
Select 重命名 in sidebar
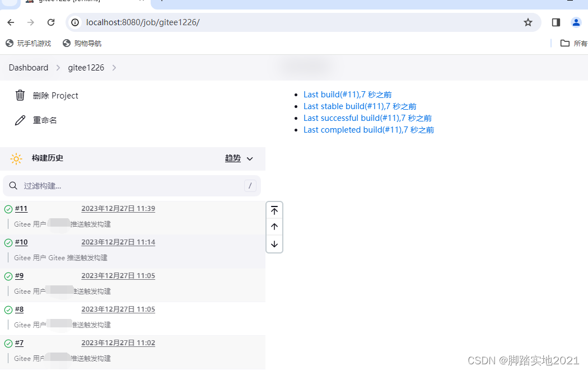tap(45, 120)
